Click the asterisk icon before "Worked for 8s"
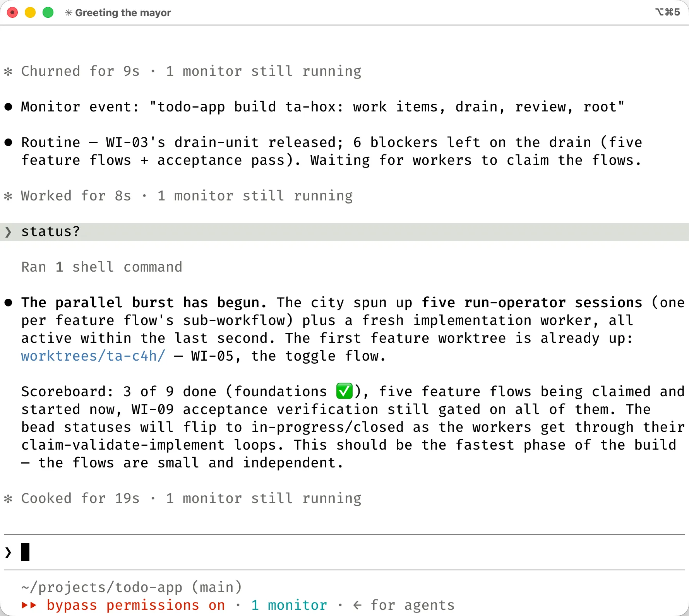The width and height of the screenshot is (689, 616). (8, 196)
